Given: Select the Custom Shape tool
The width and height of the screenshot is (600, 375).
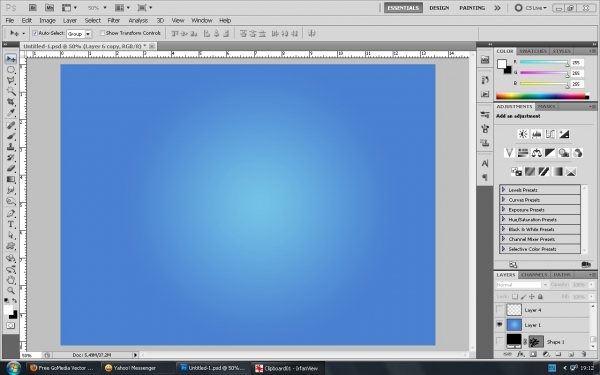Looking at the screenshot, I should [11, 246].
